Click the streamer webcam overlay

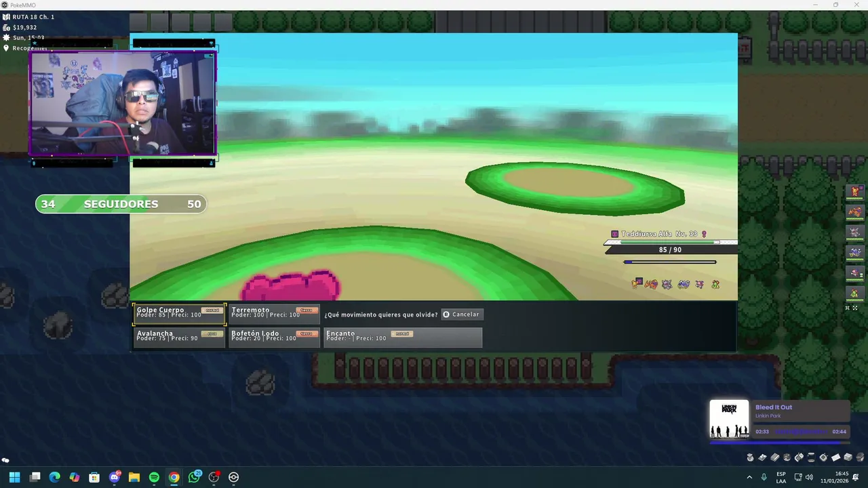[x=122, y=103]
